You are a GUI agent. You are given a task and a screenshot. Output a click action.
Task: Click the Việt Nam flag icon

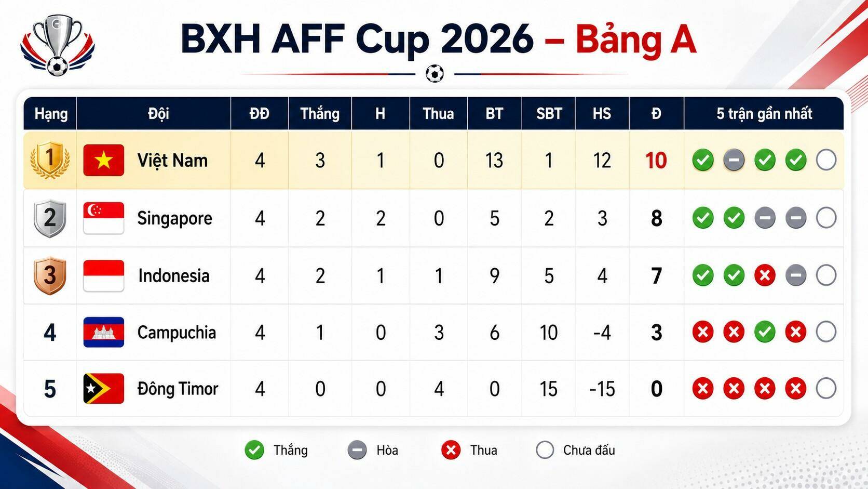pos(104,160)
